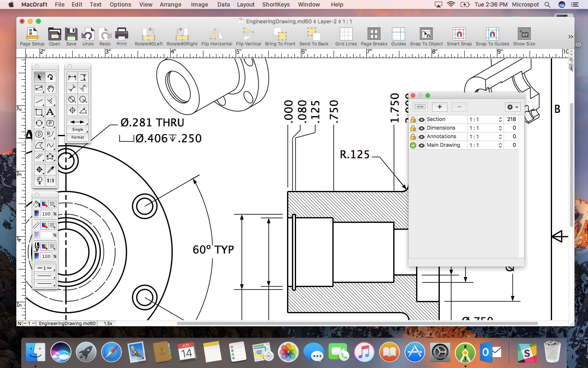The image size is (588, 368).
Task: Open the scale dropdown for Main Drawing
Action: point(500,146)
